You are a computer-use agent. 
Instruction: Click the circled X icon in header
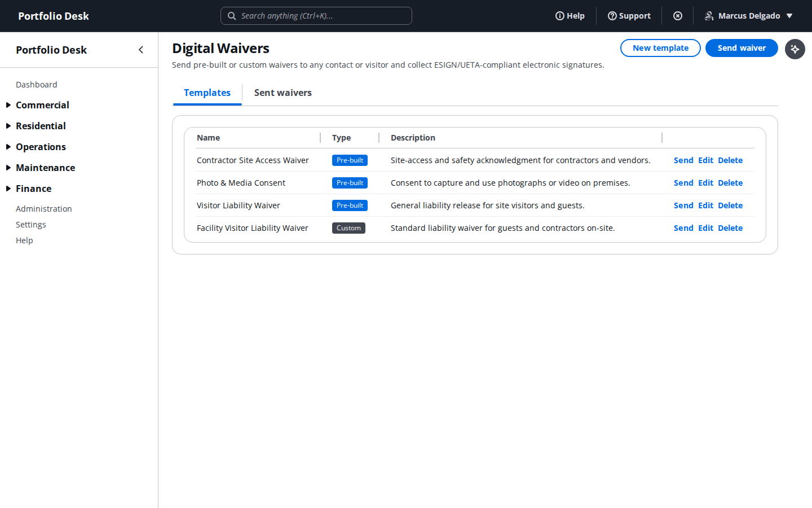point(678,16)
